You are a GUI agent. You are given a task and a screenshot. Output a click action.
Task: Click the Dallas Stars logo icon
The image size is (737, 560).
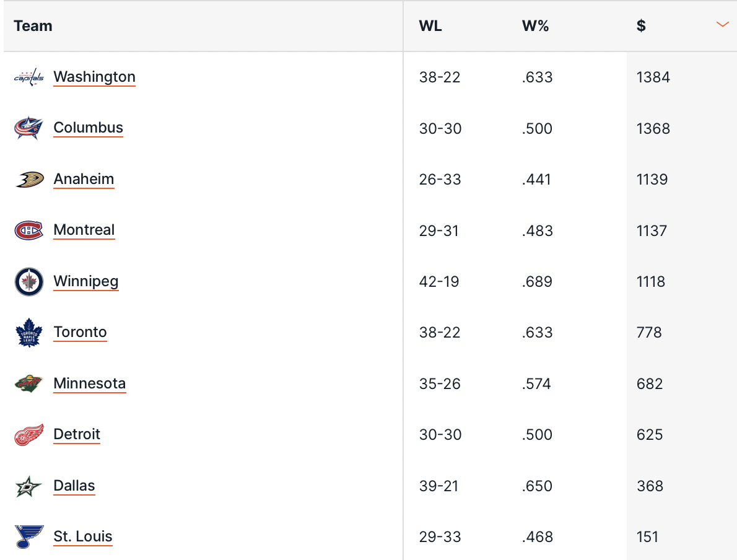coord(29,486)
